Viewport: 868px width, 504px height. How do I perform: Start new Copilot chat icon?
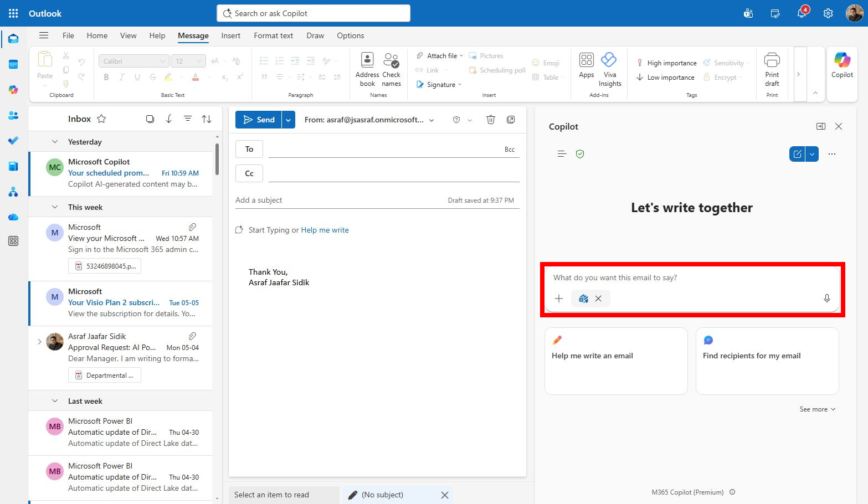(x=797, y=154)
